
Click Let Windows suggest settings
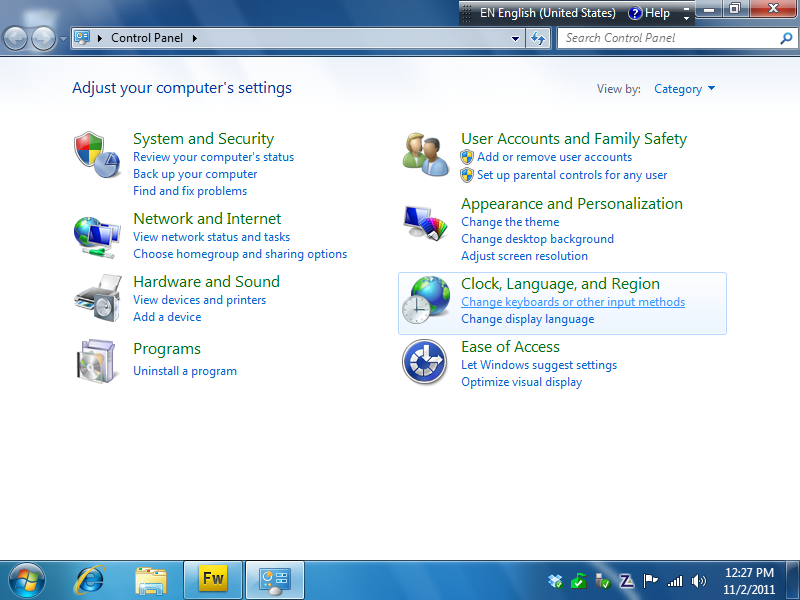click(539, 365)
